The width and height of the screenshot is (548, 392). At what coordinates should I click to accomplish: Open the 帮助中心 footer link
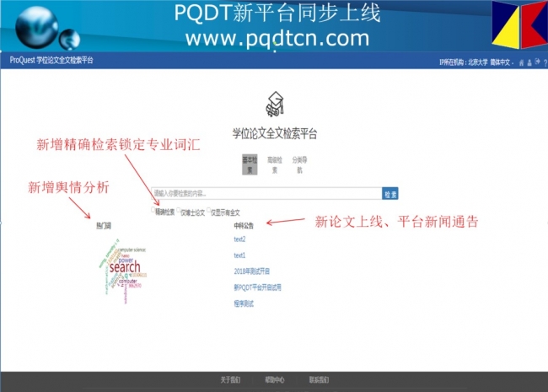click(275, 379)
